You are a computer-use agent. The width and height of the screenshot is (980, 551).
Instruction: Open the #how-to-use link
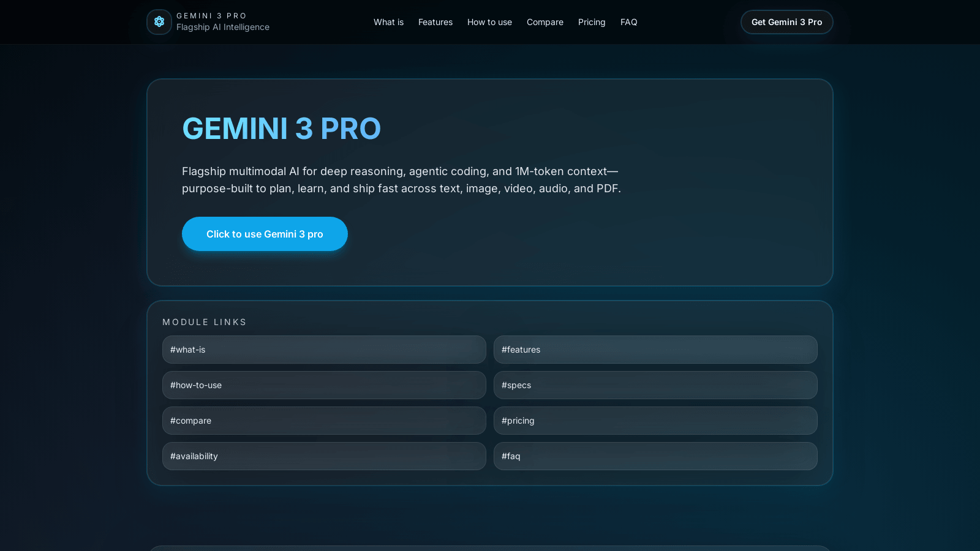pyautogui.click(x=324, y=385)
